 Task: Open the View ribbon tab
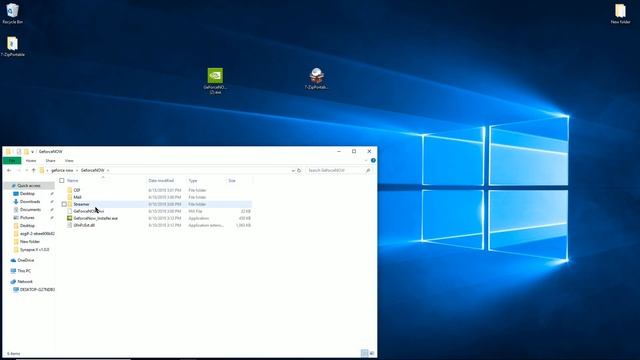[x=69, y=160]
